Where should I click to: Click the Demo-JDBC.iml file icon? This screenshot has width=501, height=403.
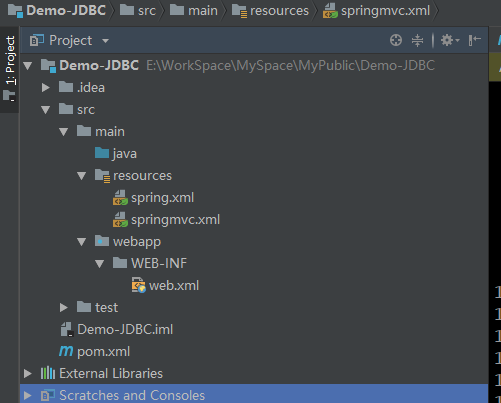(x=67, y=329)
